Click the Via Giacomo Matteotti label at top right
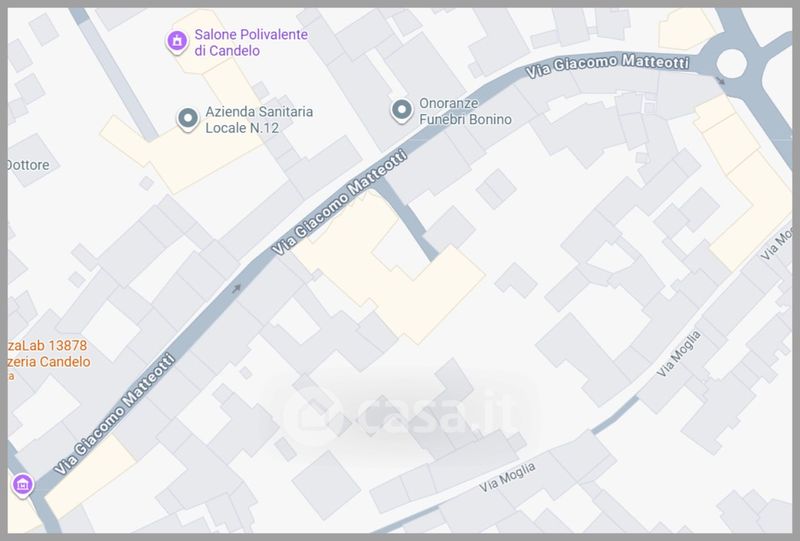 [608, 65]
